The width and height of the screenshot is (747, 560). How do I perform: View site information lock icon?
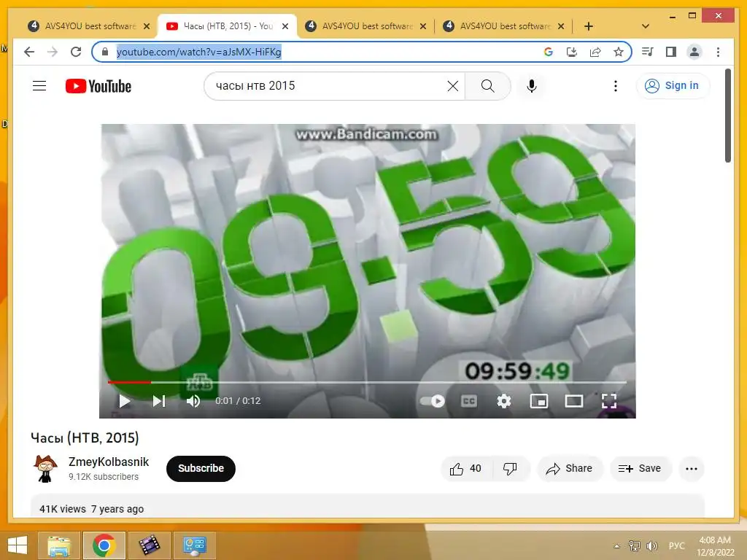point(105,52)
